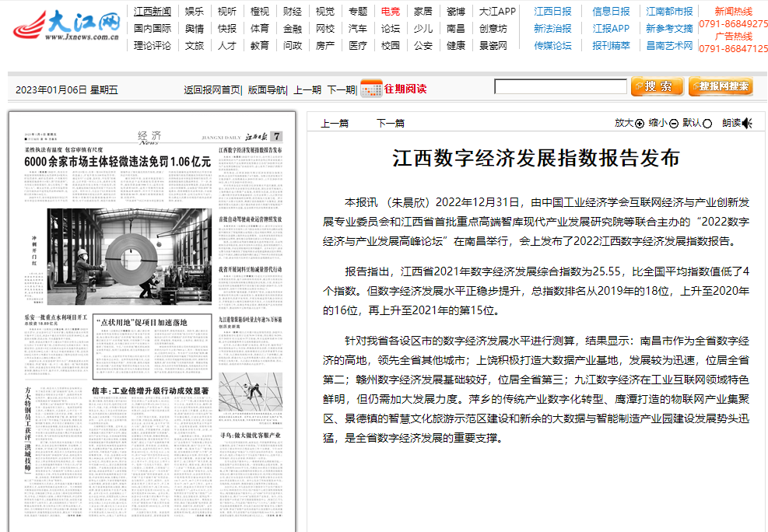Image resolution: width=768 pixels, height=532 pixels.
Task: Click the read aloud (朗读) speaker icon
Action: (748, 123)
